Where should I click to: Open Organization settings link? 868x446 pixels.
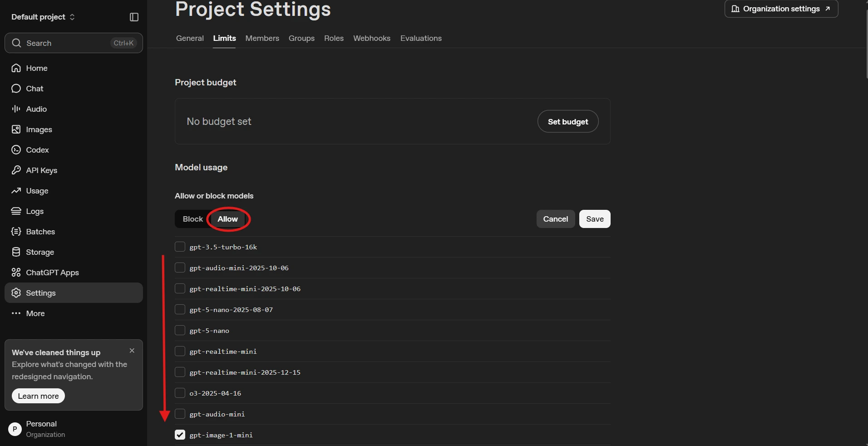click(781, 9)
